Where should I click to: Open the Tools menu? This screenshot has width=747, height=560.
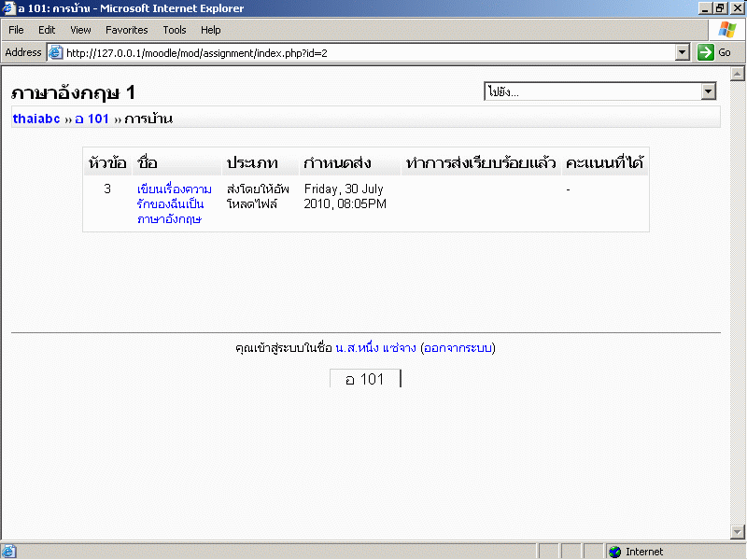pos(175,30)
